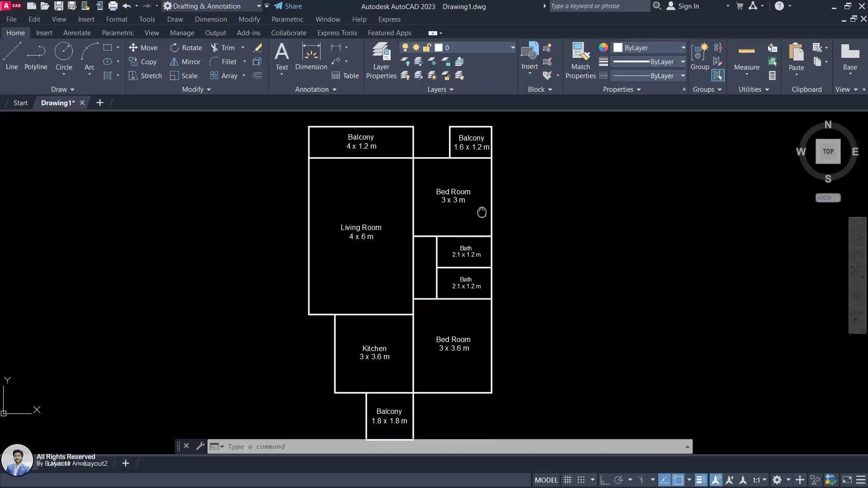Screen dimensions: 868x488
Task: Open the layer selection dropdown
Action: 513,47
